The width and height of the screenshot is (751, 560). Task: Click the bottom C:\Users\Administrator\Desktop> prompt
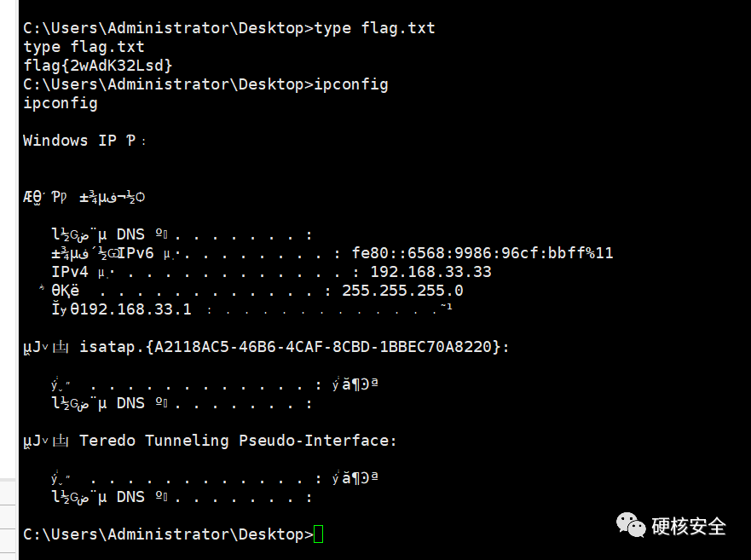pos(168,534)
